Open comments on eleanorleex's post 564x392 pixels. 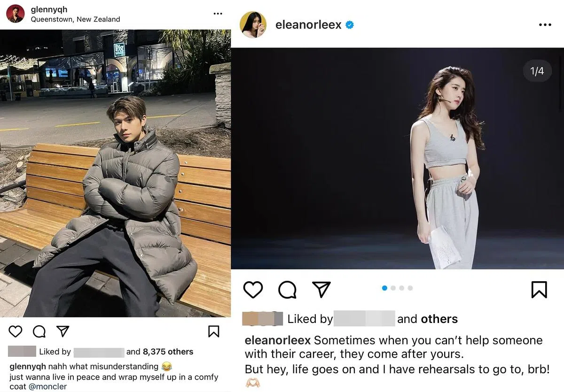[x=287, y=290]
